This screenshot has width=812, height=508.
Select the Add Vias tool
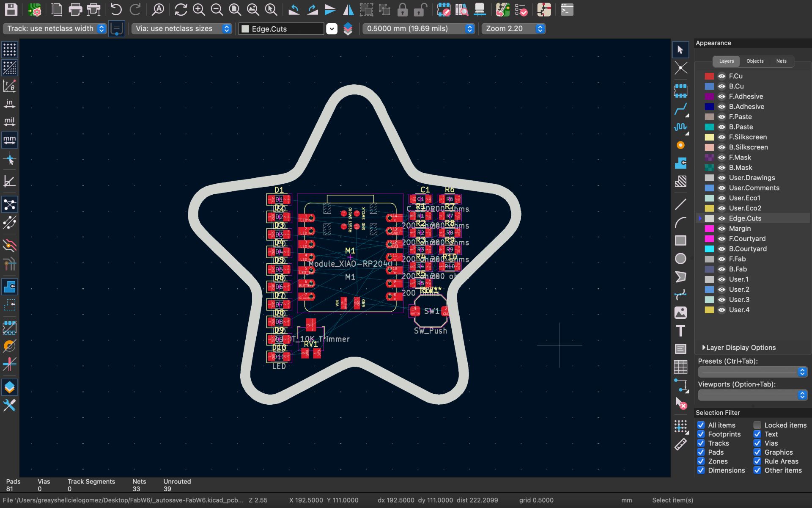[680, 145]
